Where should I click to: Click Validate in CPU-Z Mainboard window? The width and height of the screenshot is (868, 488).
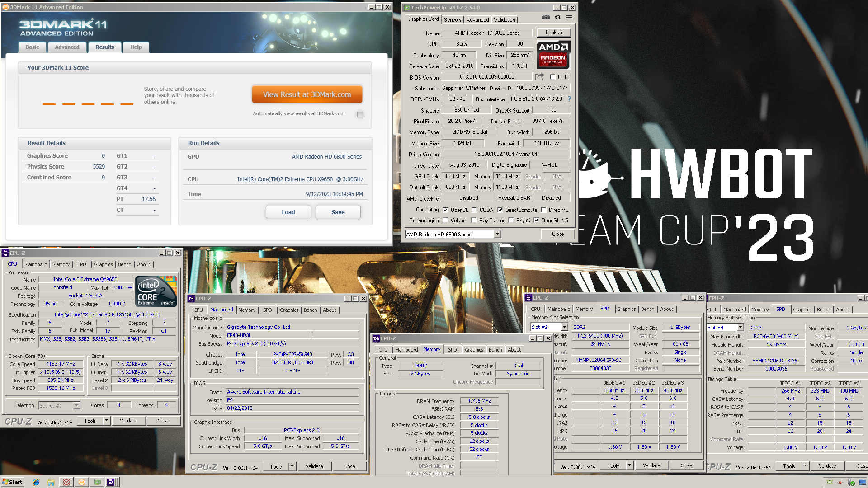[314, 466]
